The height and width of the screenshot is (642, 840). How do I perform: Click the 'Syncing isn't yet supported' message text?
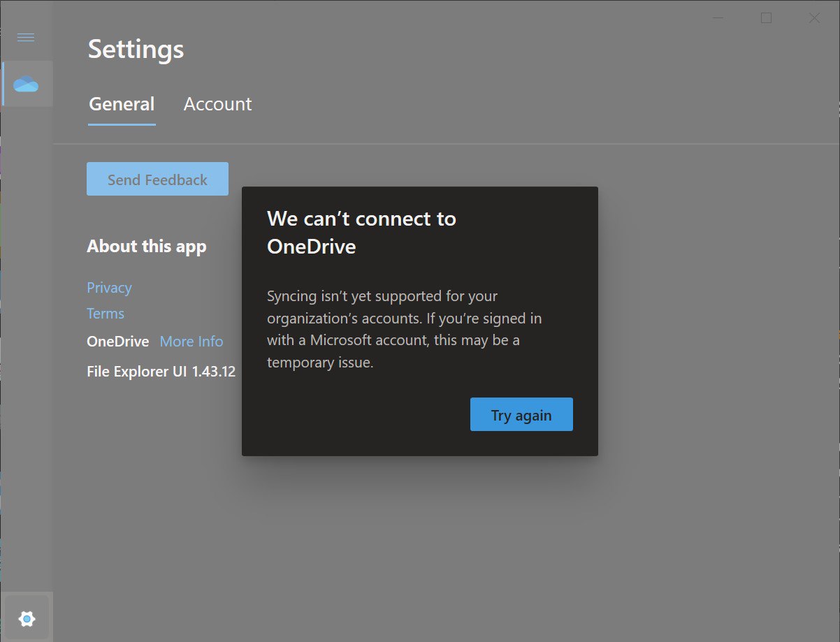click(x=404, y=329)
